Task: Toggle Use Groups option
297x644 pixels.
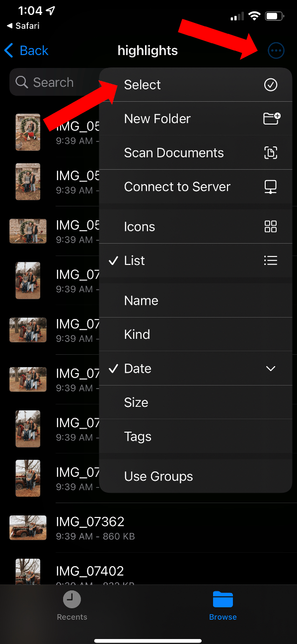Action: click(196, 476)
